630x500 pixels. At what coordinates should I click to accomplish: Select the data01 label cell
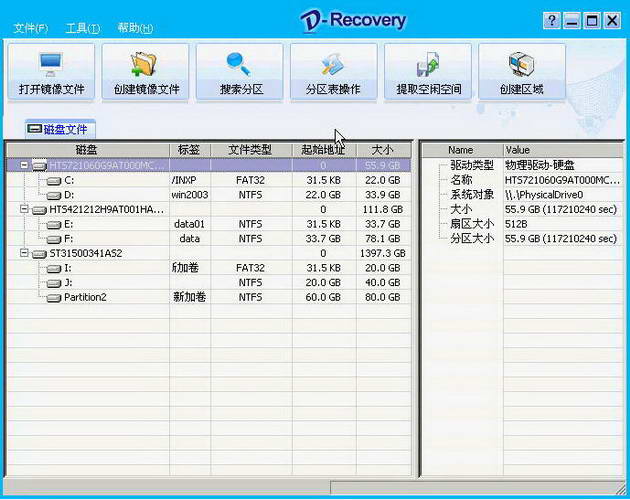coord(189,224)
